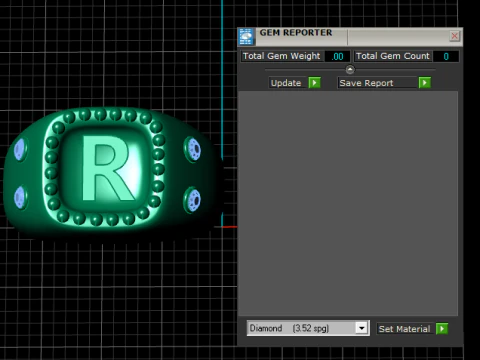
Task: Select the letter R on the ring
Action: click(x=108, y=168)
